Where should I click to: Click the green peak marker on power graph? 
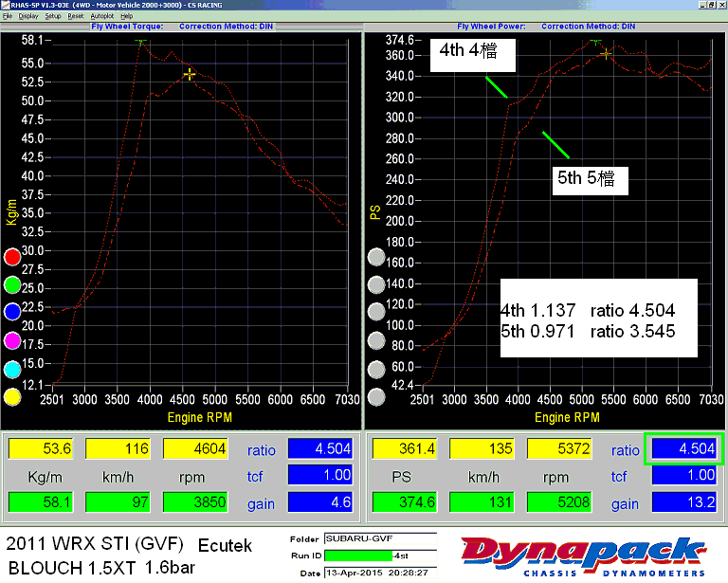coord(595,43)
